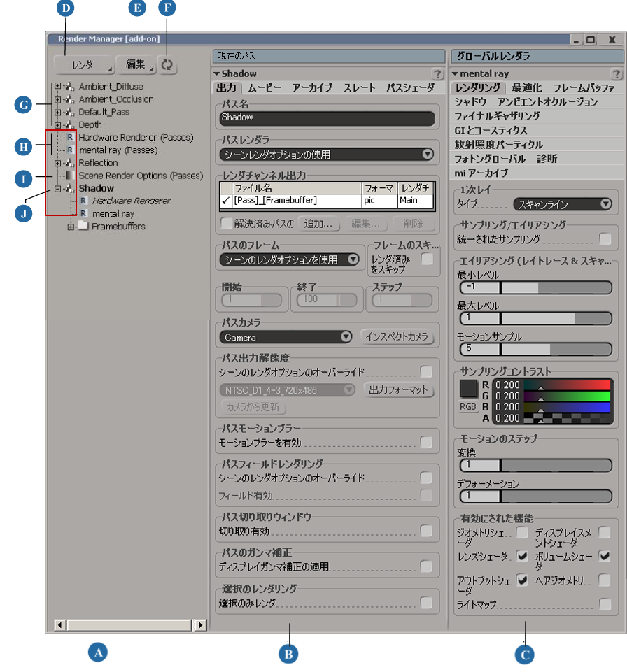Image resolution: width=627 pixels, height=672 pixels.
Task: Click the Default_Pass pass icon
Action: (x=70, y=113)
